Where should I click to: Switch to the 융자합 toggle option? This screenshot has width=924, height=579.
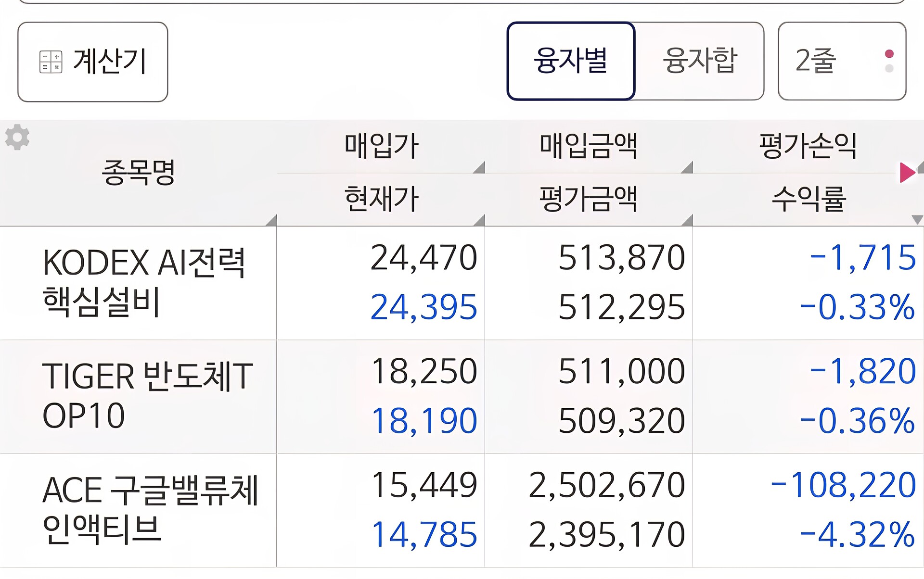point(700,61)
